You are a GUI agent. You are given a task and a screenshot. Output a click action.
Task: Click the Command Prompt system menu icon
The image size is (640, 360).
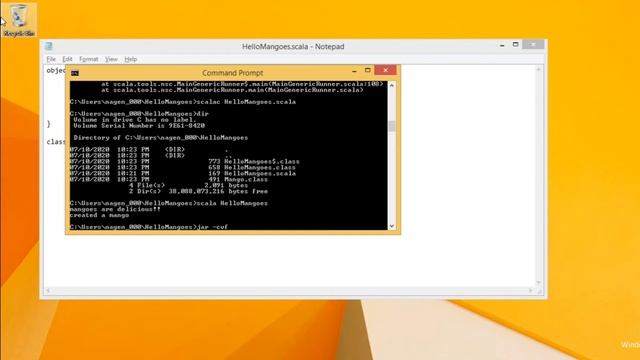(x=75, y=73)
